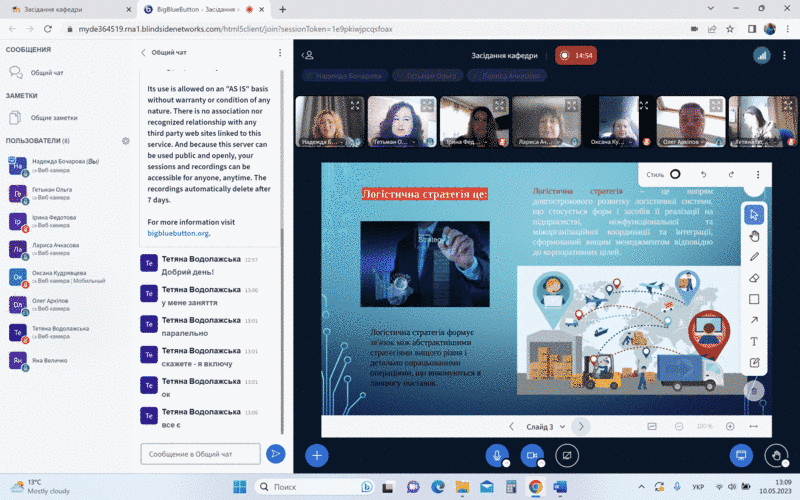Open Общие заметки shared notes
This screenshot has width=800, height=500.
pos(53,117)
